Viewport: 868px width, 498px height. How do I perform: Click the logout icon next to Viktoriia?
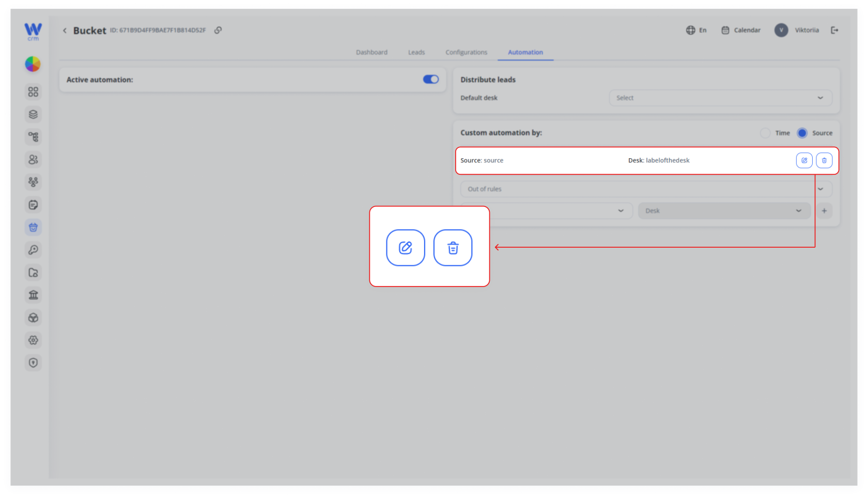click(x=834, y=30)
